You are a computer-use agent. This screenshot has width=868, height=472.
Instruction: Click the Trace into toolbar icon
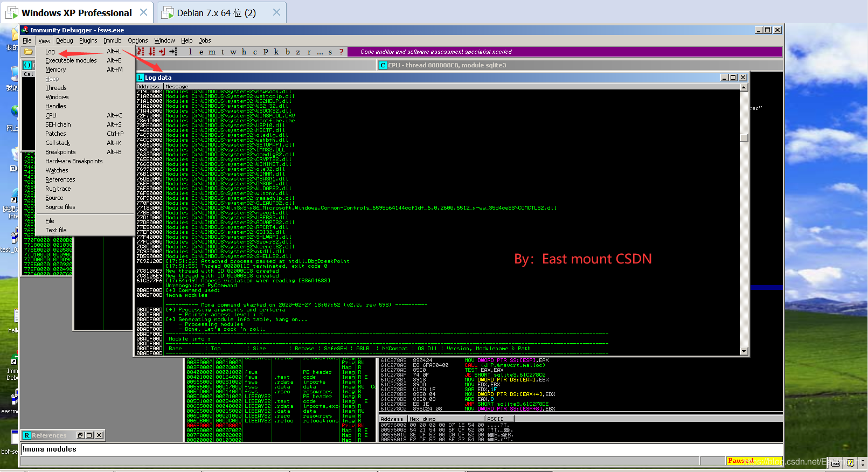point(141,52)
